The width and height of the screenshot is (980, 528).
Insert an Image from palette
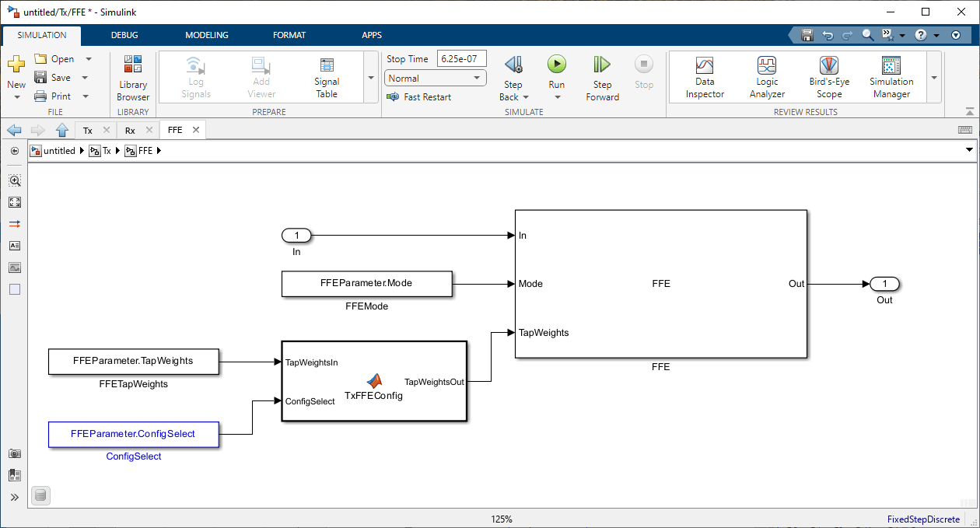15,267
